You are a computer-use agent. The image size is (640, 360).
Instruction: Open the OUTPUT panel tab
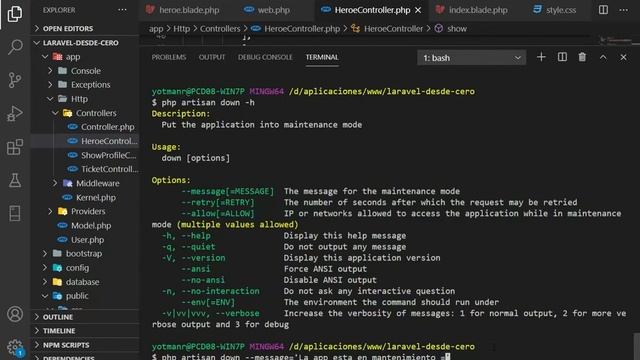pos(212,57)
